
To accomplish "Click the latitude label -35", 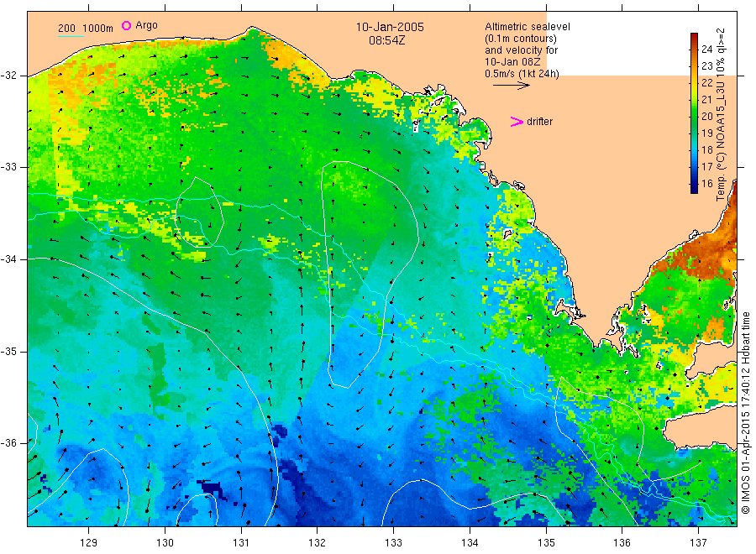I will [8, 352].
